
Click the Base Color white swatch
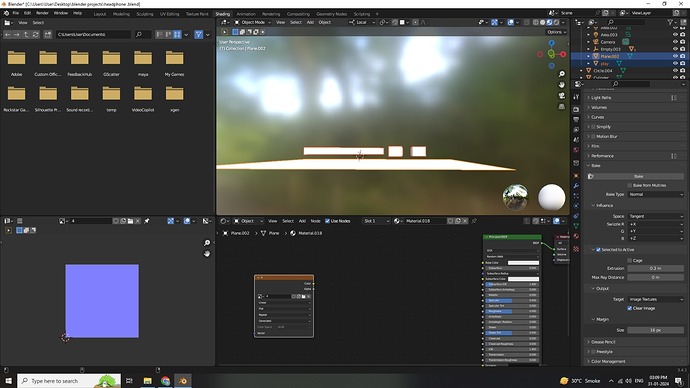coord(523,263)
